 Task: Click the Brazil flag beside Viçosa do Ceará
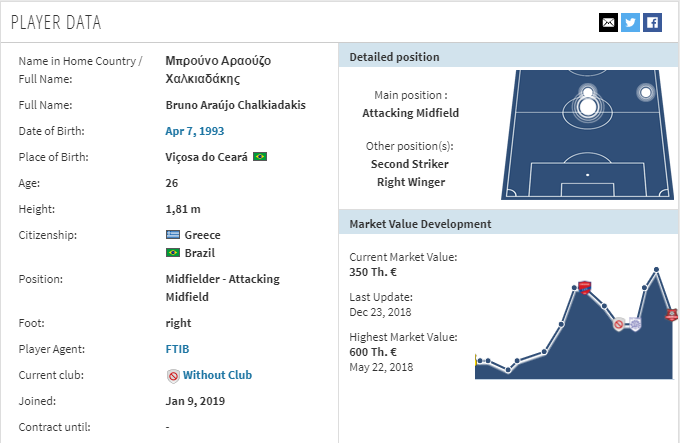pyautogui.click(x=260, y=156)
